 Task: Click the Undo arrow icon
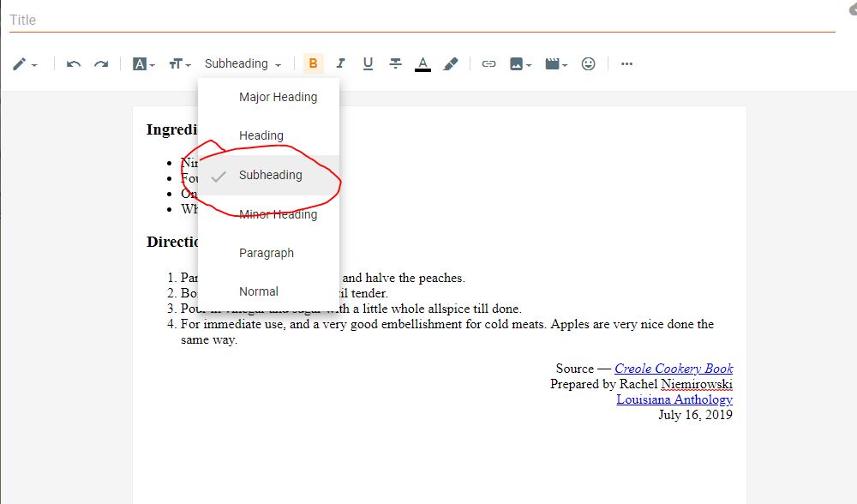[x=74, y=64]
